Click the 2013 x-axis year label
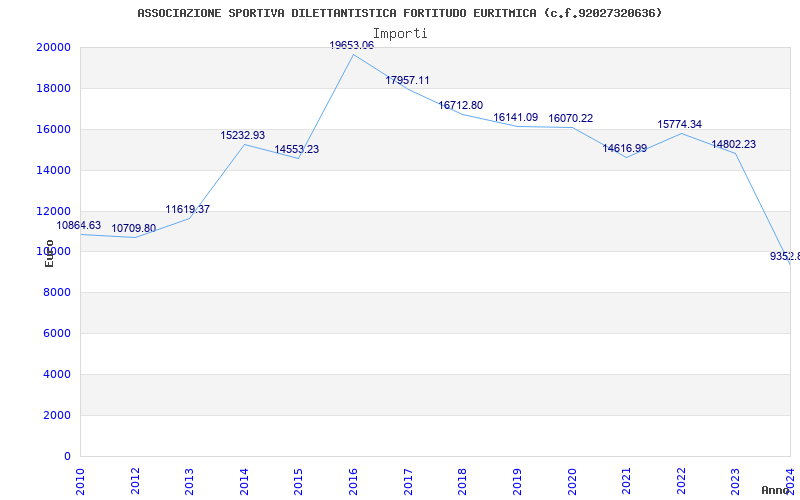 pos(189,481)
